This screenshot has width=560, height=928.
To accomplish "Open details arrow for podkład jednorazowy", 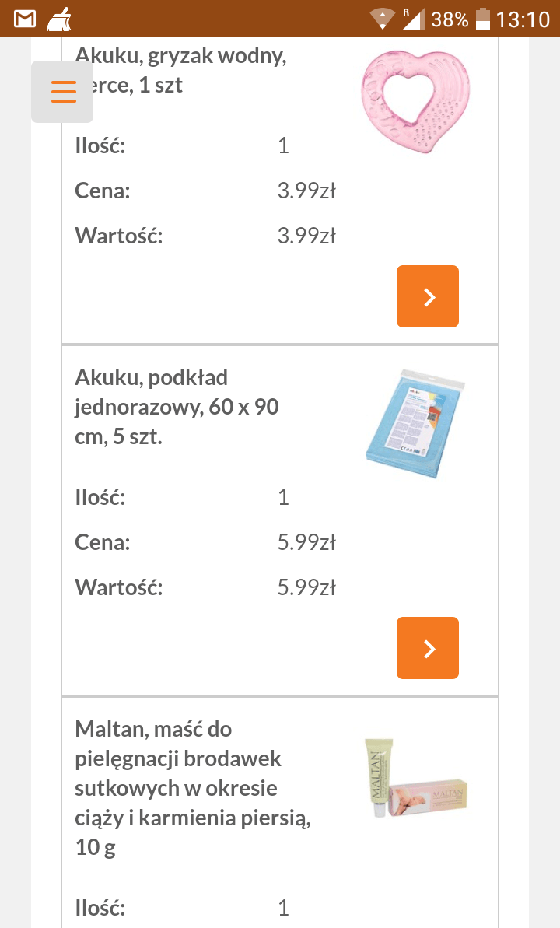I will pyautogui.click(x=428, y=648).
